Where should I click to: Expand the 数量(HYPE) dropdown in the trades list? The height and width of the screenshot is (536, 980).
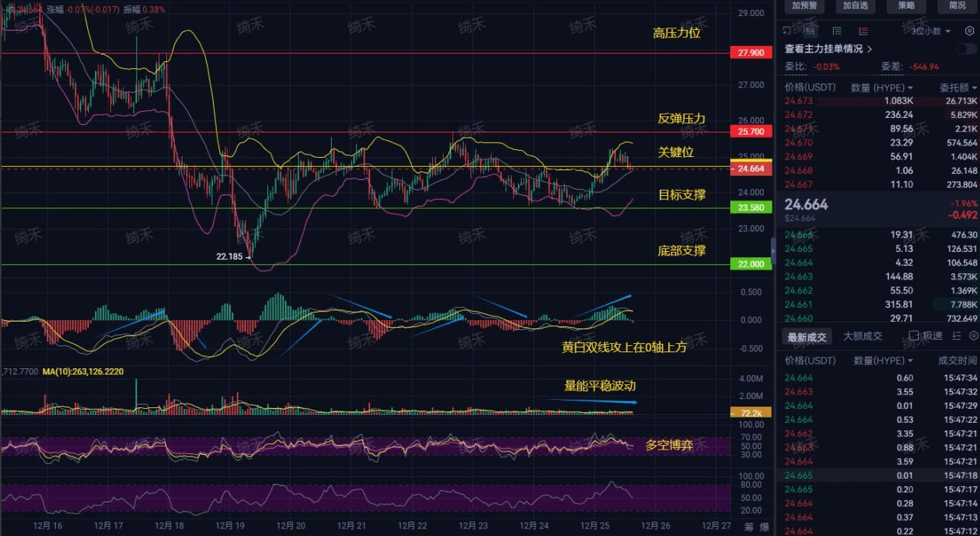pyautogui.click(x=883, y=361)
